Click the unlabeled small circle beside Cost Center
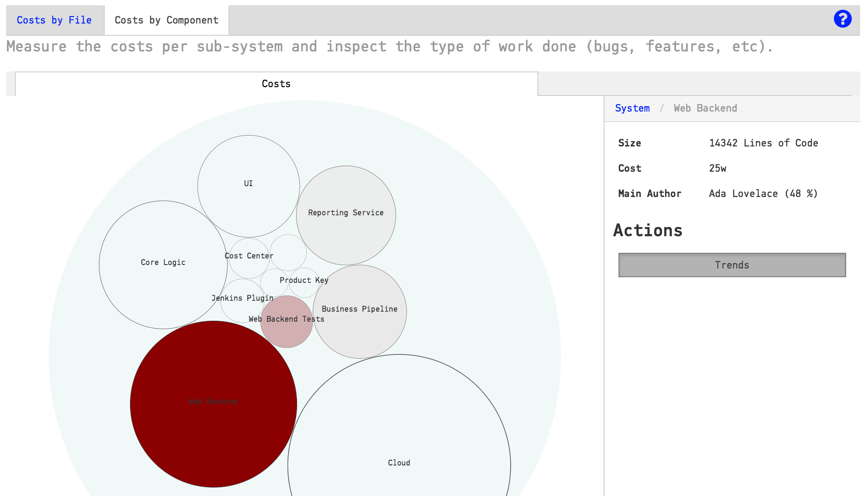The width and height of the screenshot is (868, 496). 288,253
